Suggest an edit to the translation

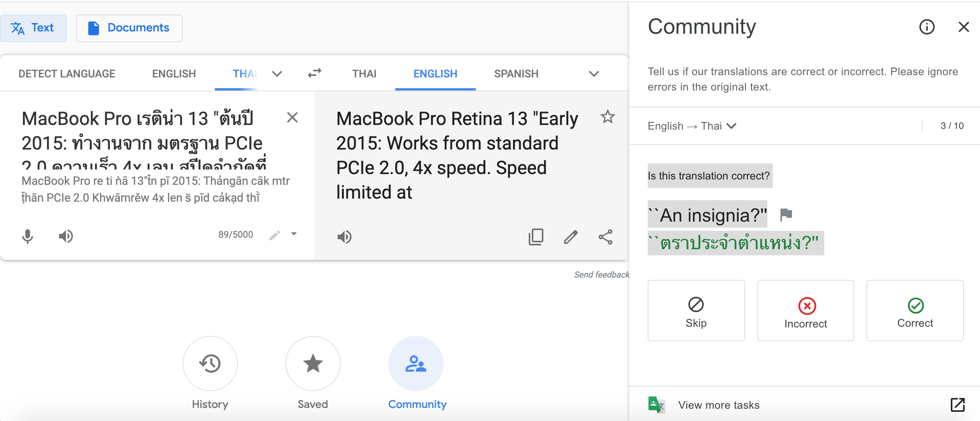[571, 237]
